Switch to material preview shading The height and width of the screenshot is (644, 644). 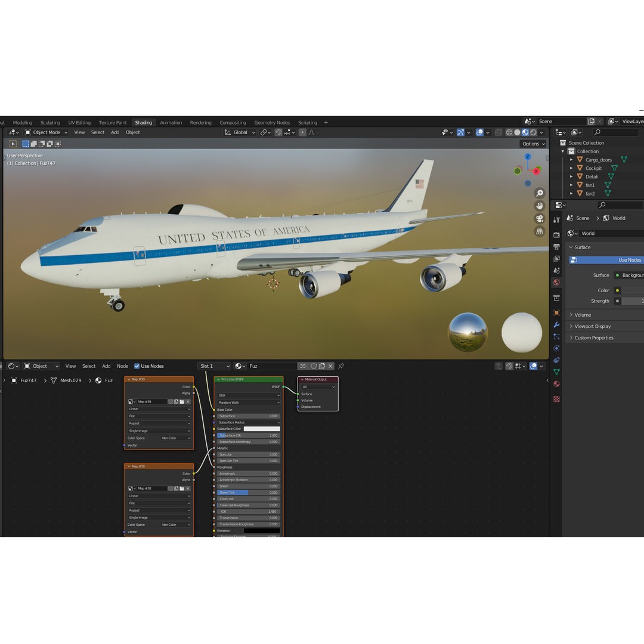[x=525, y=132]
